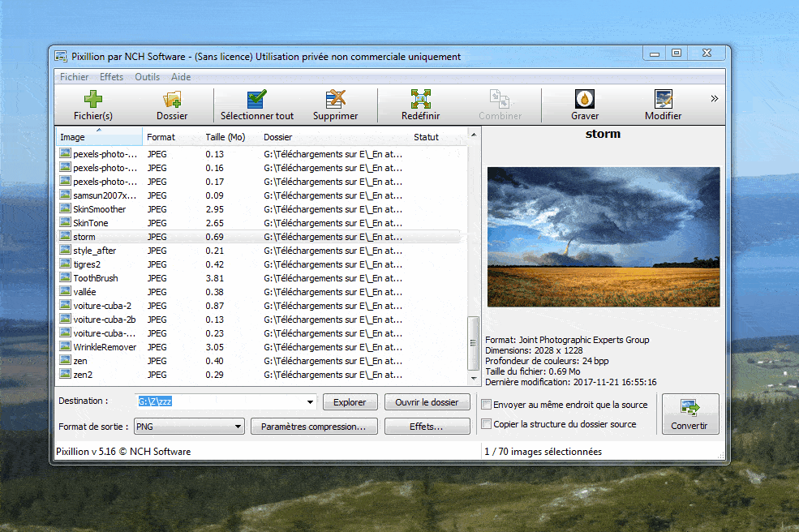Click the file list scrollbar thumb
Image resolution: width=799 pixels, height=532 pixels.
tap(473, 343)
